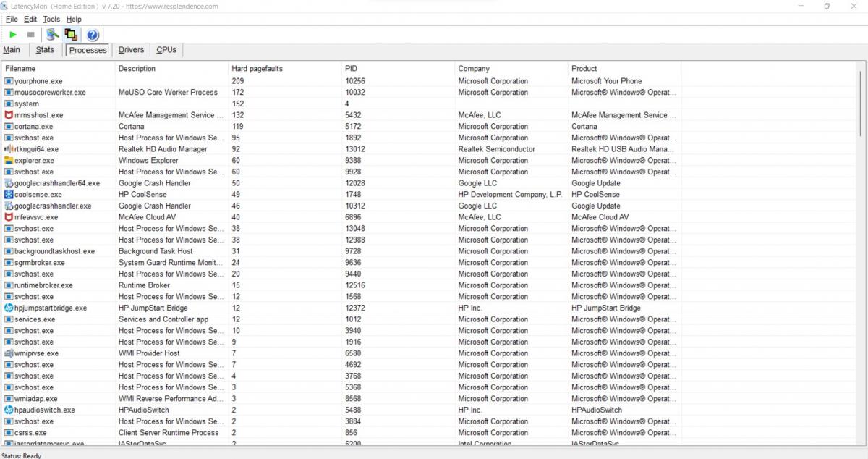Screen dimensions: 868x459
Task: Click the icon beside mousocoreworker.exe
Action: 9,93
